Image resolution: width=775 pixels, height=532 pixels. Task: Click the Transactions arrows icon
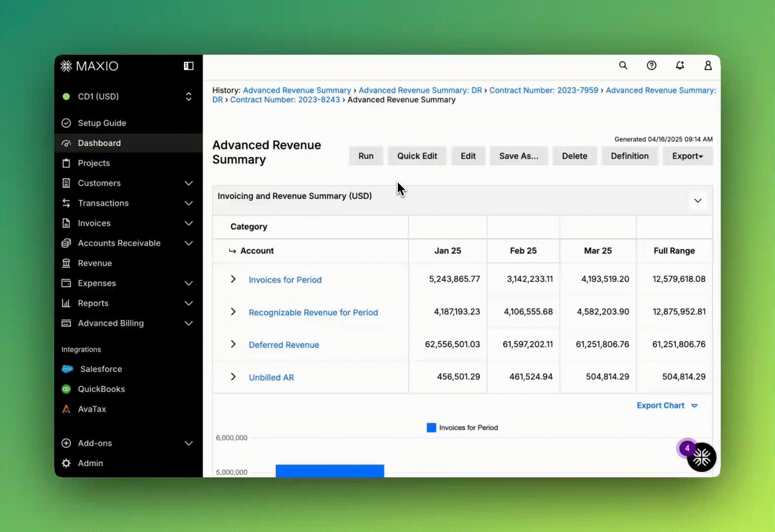(66, 203)
